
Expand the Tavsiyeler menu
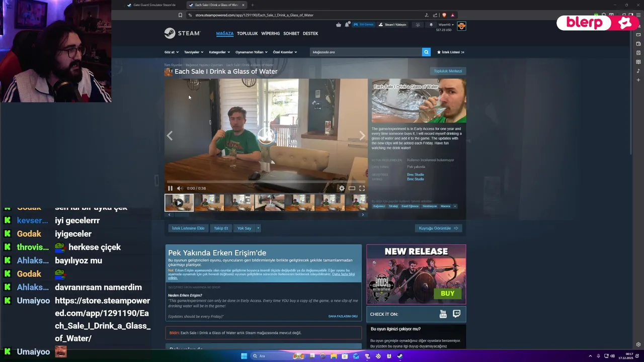pyautogui.click(x=194, y=52)
